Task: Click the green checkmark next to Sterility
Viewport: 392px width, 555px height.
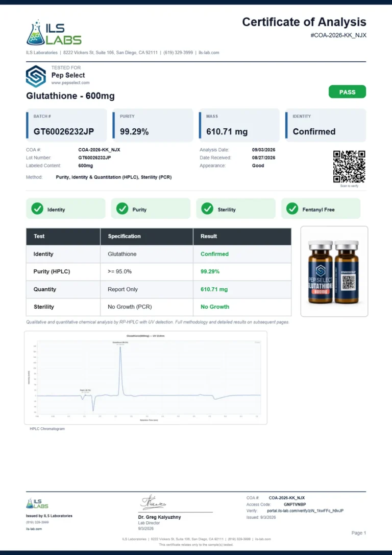Action: (x=207, y=209)
